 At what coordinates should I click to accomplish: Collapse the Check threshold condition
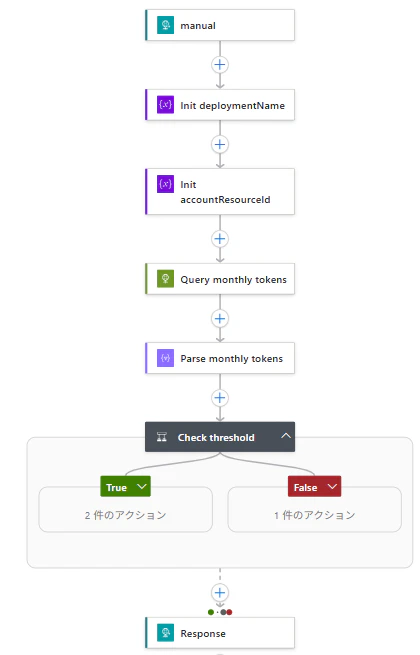(286, 436)
